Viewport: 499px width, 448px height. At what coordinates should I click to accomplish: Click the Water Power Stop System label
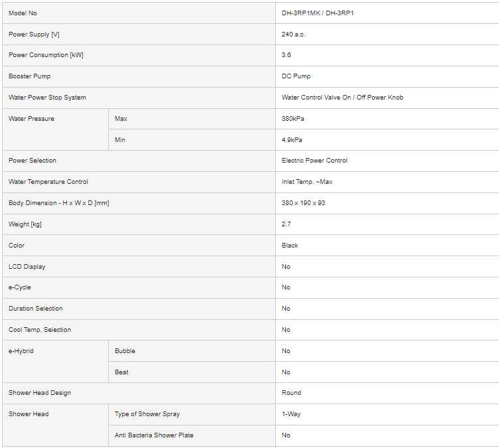tap(47, 98)
